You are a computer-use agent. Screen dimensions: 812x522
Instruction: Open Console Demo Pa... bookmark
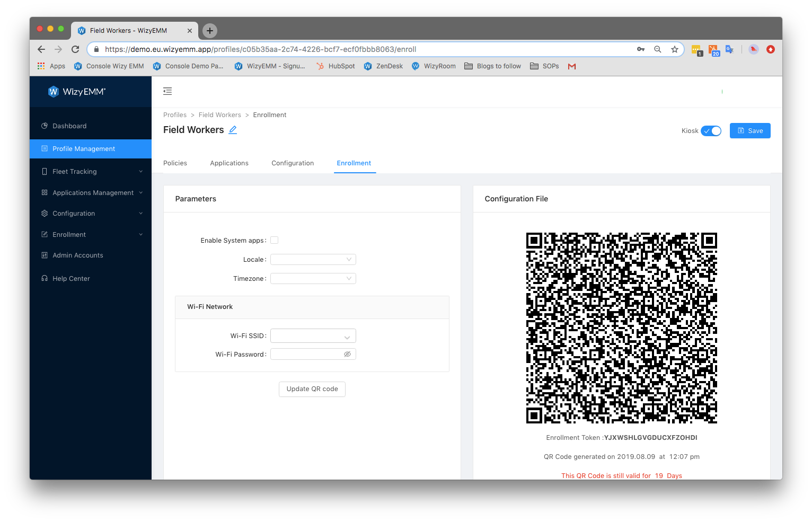click(188, 66)
